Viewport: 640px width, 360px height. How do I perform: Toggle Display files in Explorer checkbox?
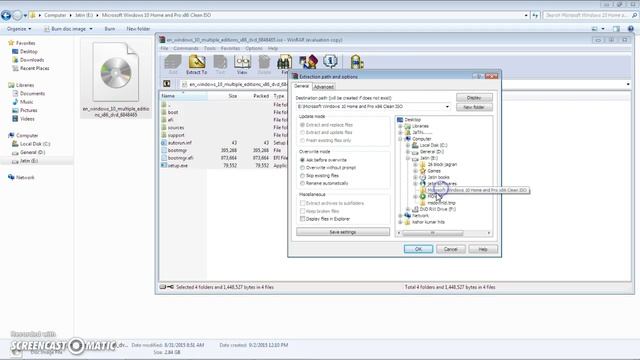click(x=302, y=219)
